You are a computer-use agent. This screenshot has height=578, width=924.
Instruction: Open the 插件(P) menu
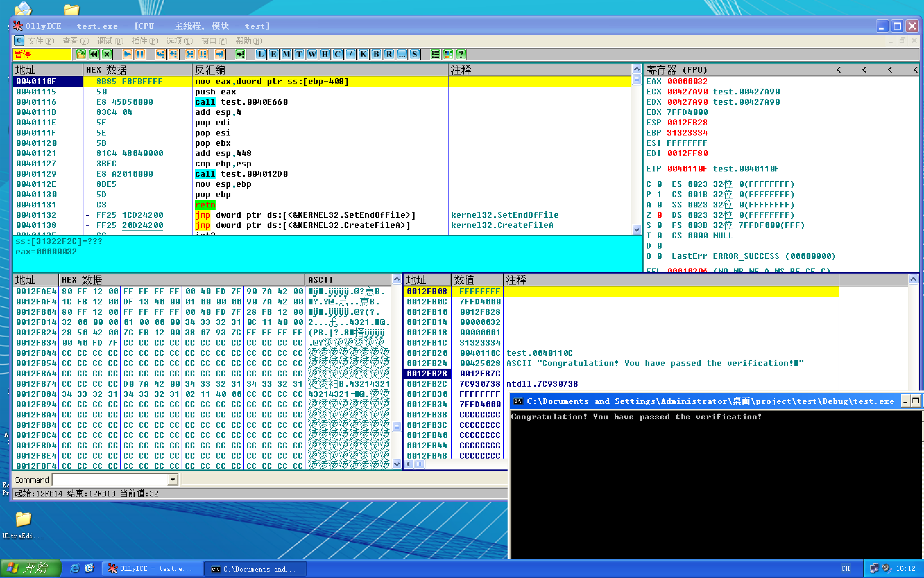(145, 41)
